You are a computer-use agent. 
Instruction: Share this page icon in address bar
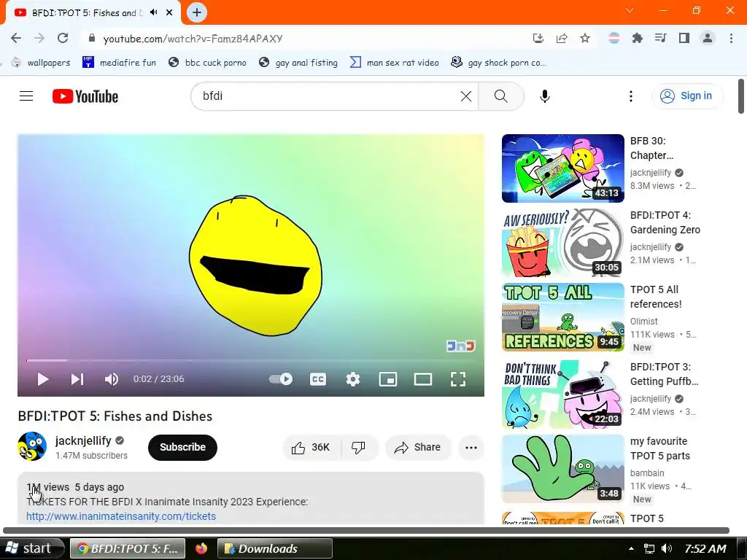(562, 38)
